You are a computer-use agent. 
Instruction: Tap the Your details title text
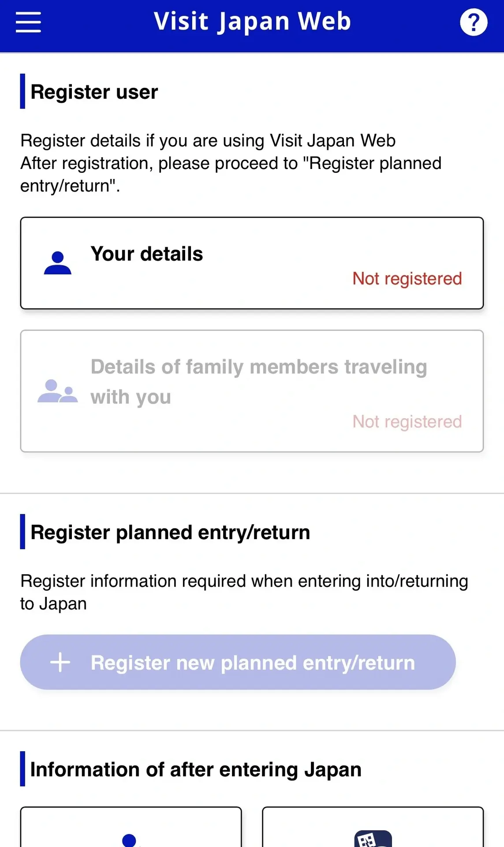click(147, 254)
